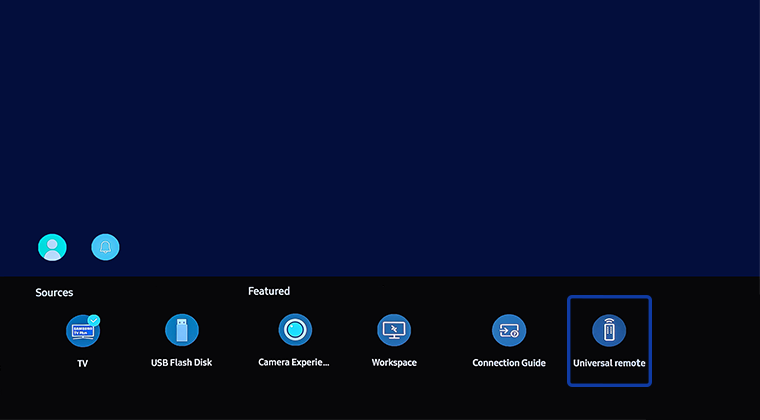Open the notifications bell icon
Image resolution: width=760 pixels, height=420 pixels.
(x=105, y=247)
